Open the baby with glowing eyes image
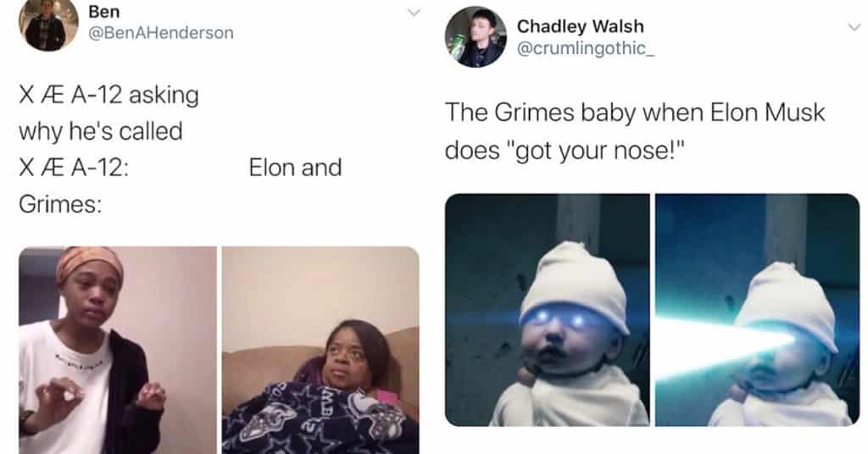Viewport: 868px width, 454px height. (x=547, y=310)
